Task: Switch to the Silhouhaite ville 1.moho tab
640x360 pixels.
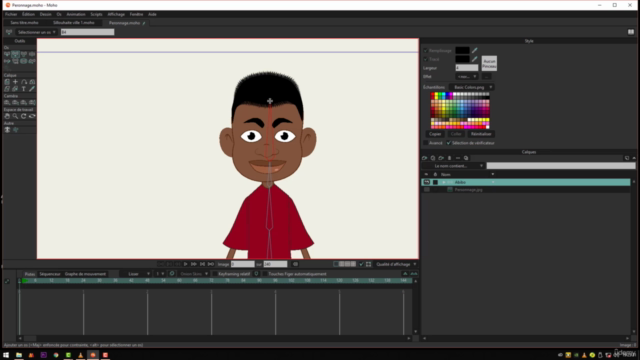Action: tap(73, 23)
